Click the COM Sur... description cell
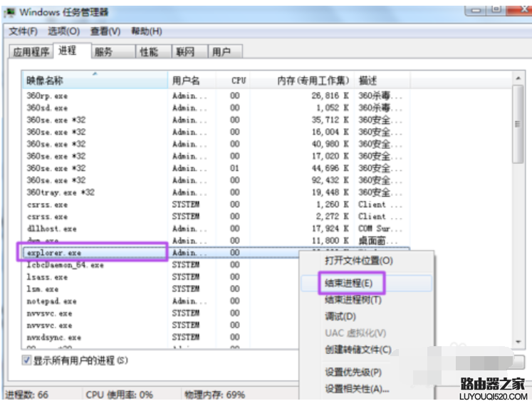Screen dimensions: 532x406 380,229
